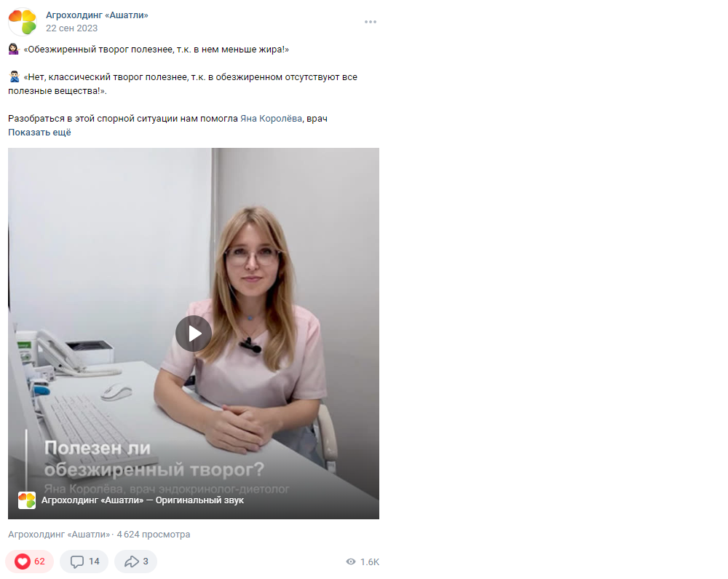Share the post via arrow icon
This screenshot has width=728, height=579.
(131, 562)
